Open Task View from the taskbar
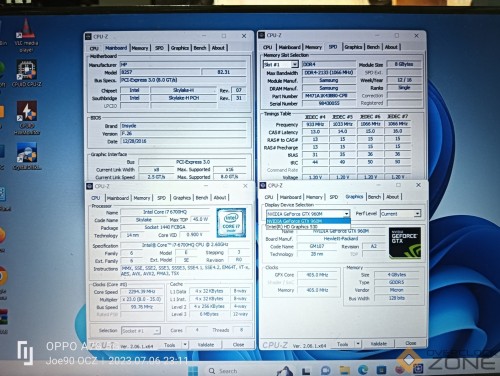Image resolution: width=500 pixels, height=376 pixels. 306,371
